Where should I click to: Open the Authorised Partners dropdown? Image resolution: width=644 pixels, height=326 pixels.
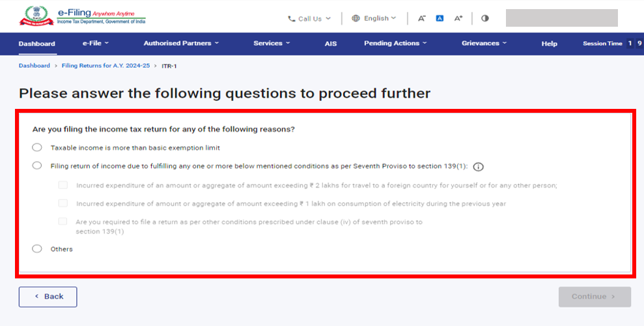[x=180, y=44]
